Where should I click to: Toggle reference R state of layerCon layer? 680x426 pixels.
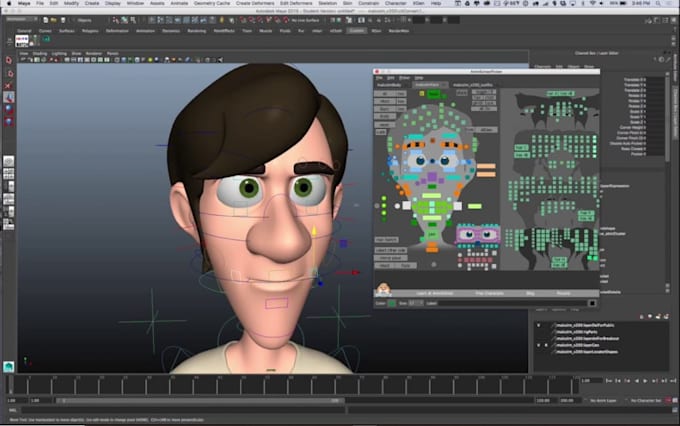coord(546,345)
